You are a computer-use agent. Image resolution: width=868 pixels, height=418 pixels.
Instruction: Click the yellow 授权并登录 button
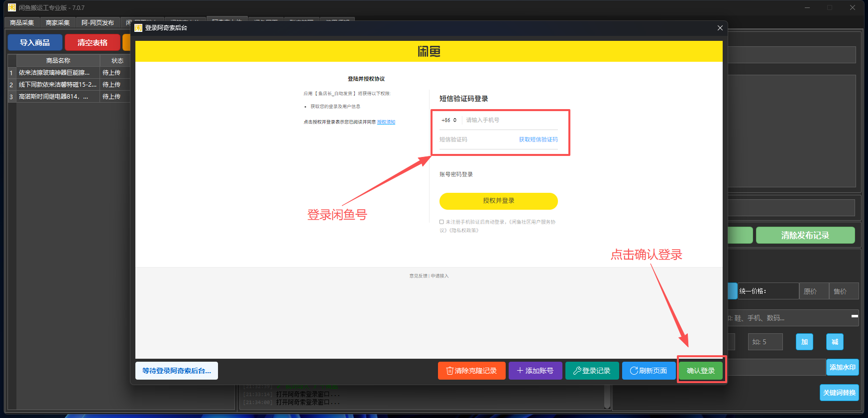tap(498, 201)
